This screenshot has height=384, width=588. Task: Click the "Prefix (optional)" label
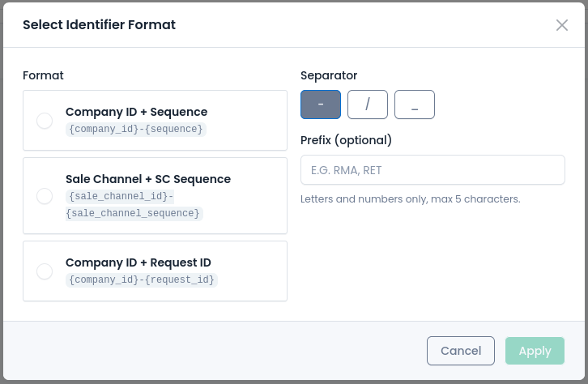[x=346, y=140]
